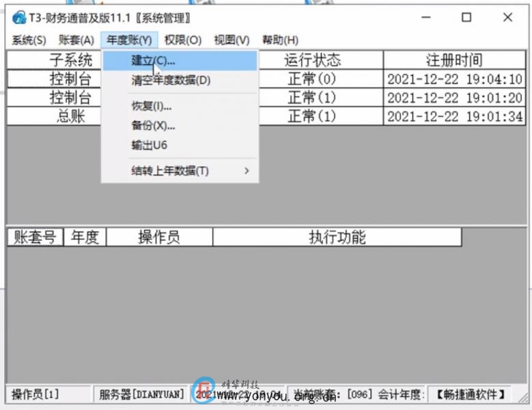Select the 总账 subsystem row
This screenshot has height=410, width=532.
coord(54,116)
